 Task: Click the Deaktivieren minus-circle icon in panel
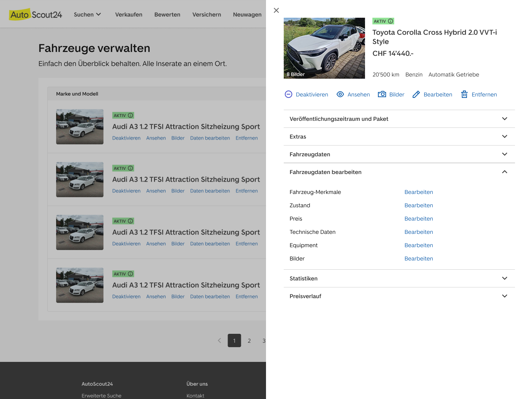[289, 94]
